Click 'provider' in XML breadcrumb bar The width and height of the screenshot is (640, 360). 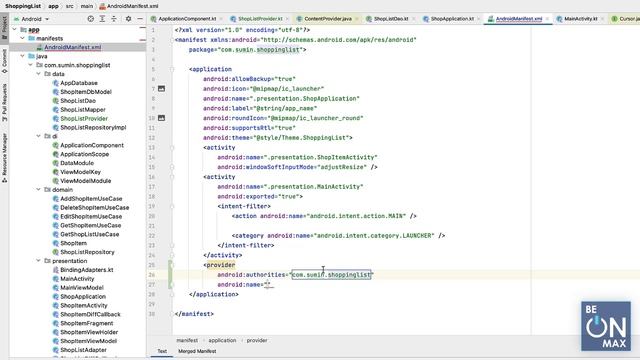(x=257, y=340)
